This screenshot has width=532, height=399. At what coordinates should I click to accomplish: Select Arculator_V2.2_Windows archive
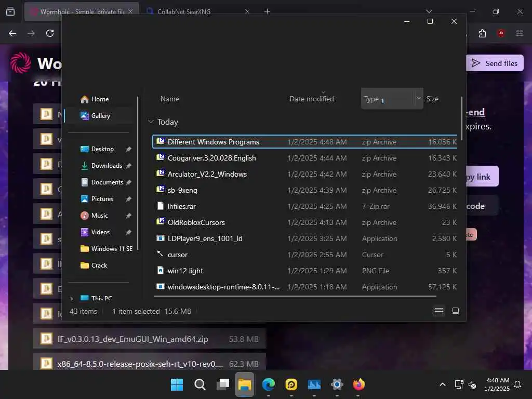(x=305, y=174)
